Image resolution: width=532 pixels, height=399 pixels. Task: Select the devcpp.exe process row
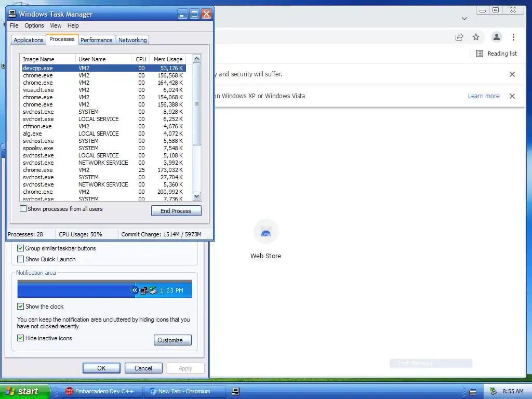click(104, 68)
